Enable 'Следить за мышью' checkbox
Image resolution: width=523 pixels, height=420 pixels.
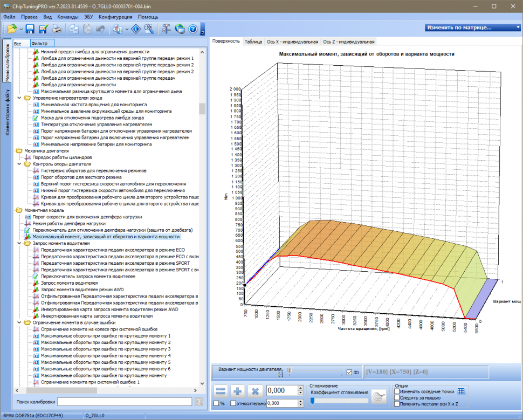[x=397, y=397]
